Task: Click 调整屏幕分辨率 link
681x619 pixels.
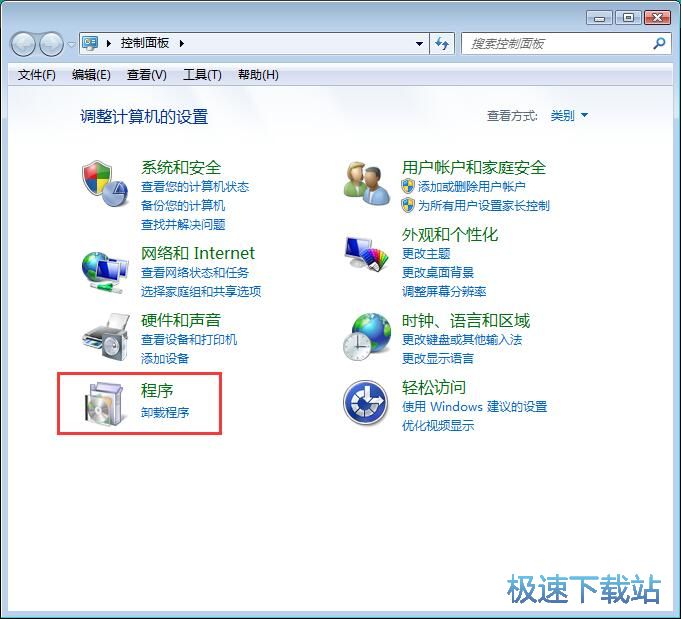Action: [444, 291]
